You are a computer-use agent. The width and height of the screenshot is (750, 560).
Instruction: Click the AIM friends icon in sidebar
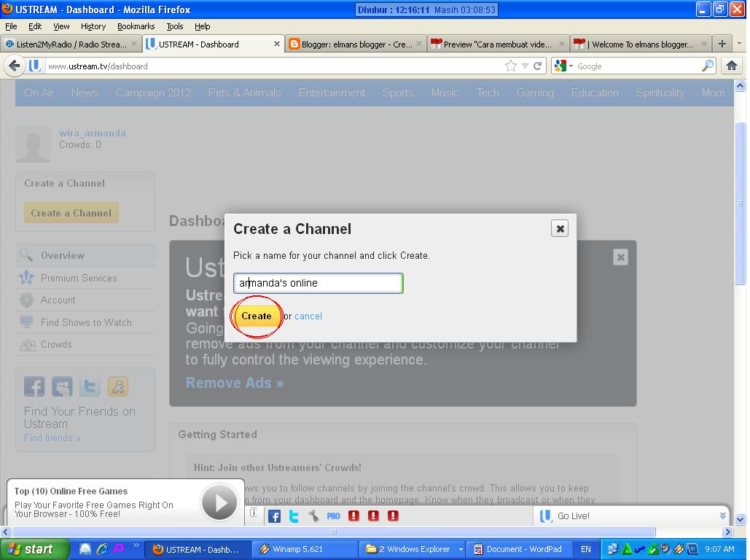point(117,386)
